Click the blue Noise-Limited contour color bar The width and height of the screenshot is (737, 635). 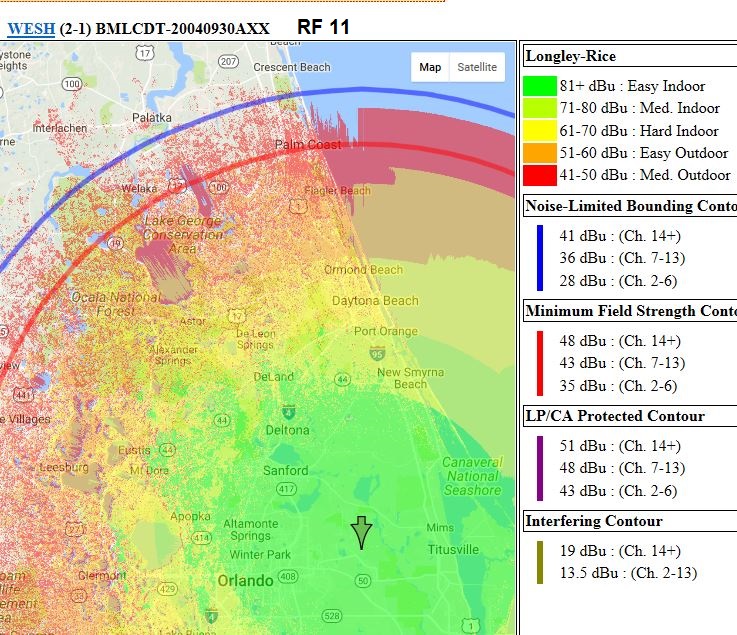(x=540, y=258)
